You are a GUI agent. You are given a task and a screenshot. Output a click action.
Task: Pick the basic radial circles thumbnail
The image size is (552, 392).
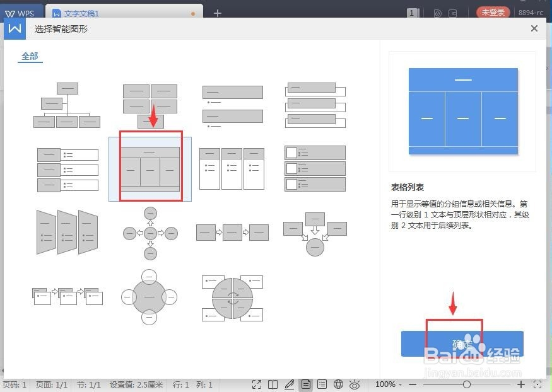click(150, 297)
